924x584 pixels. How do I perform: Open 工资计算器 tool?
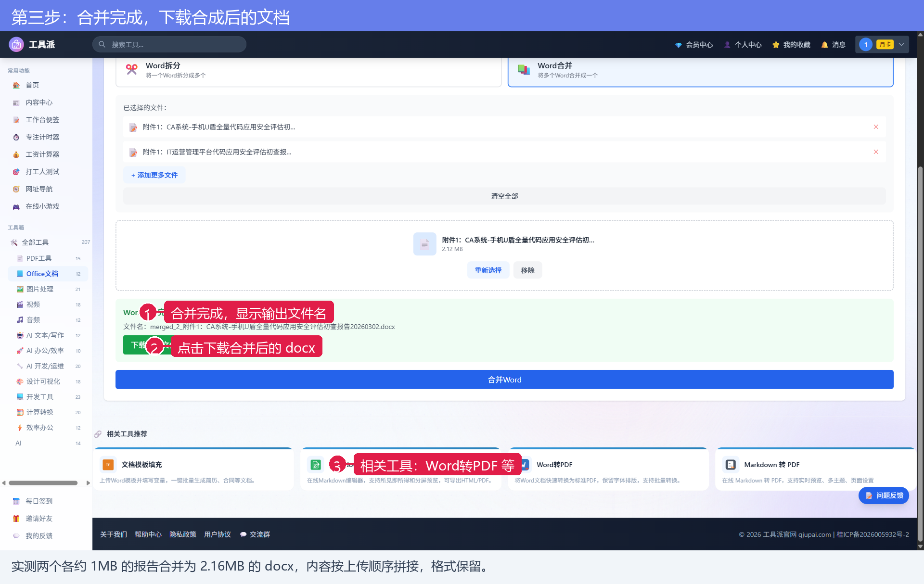pyautogui.click(x=42, y=154)
